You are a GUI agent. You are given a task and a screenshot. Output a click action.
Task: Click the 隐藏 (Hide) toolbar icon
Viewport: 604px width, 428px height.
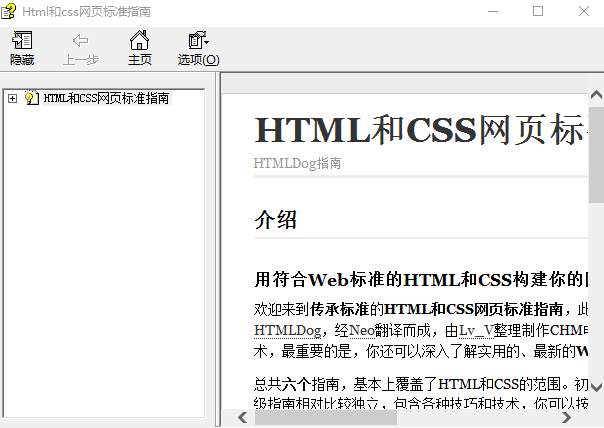click(x=21, y=41)
